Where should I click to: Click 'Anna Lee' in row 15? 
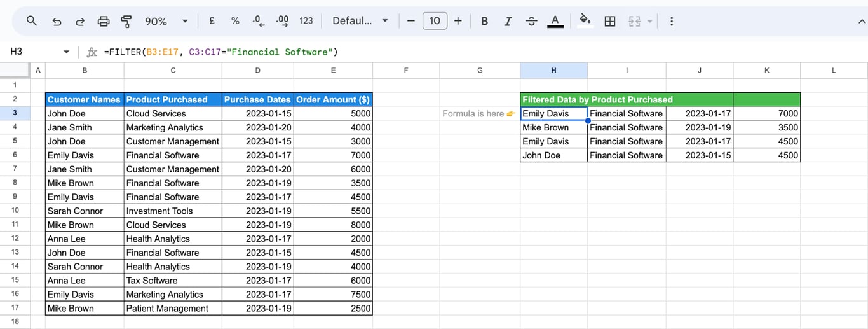(85, 281)
